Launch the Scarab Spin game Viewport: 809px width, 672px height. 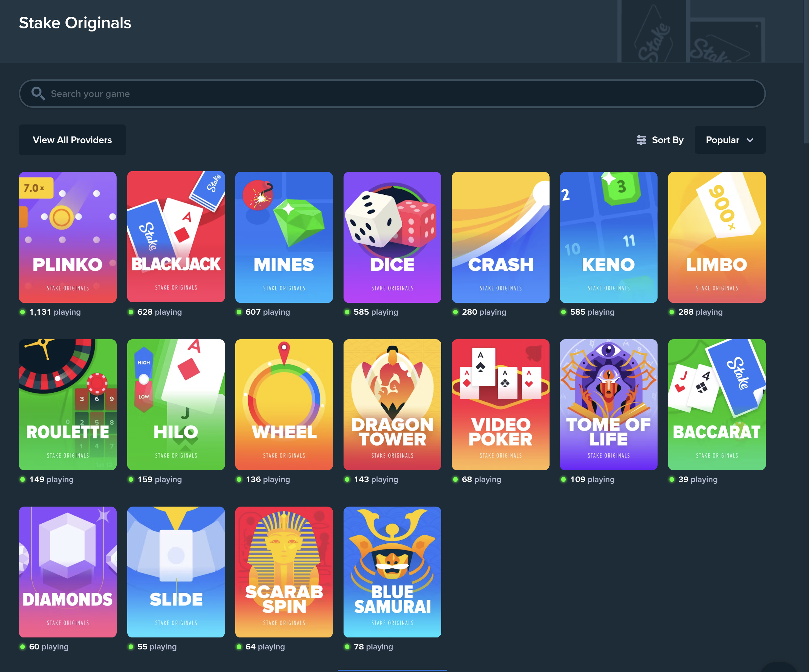284,572
